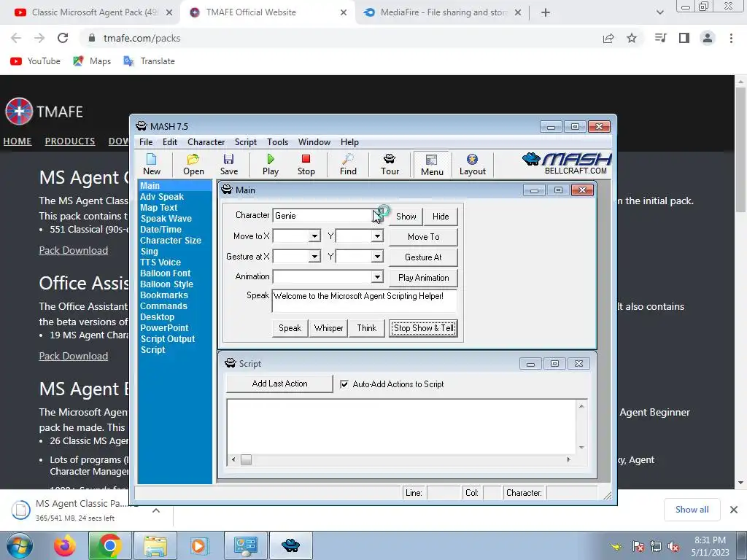Click the TMAFE logo on the website
This screenshot has height=560, width=747.
point(44,112)
